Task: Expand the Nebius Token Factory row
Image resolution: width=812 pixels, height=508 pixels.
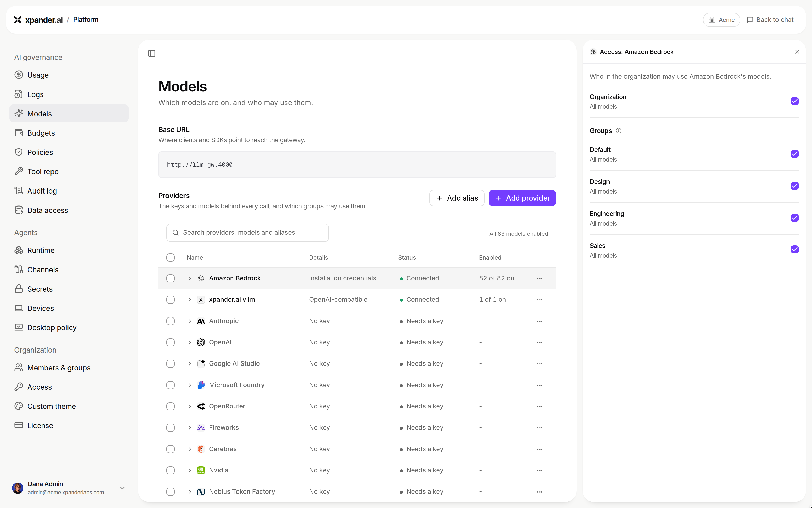Action: click(x=190, y=491)
